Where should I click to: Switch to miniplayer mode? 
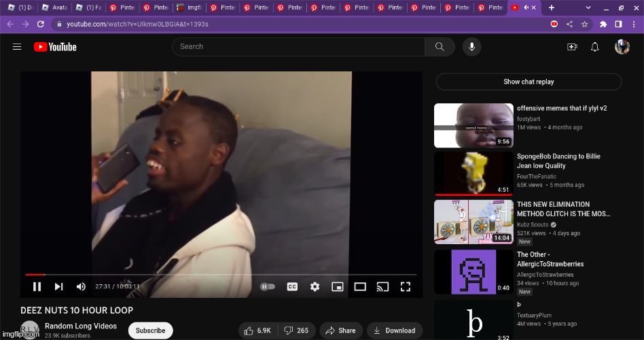click(x=337, y=286)
